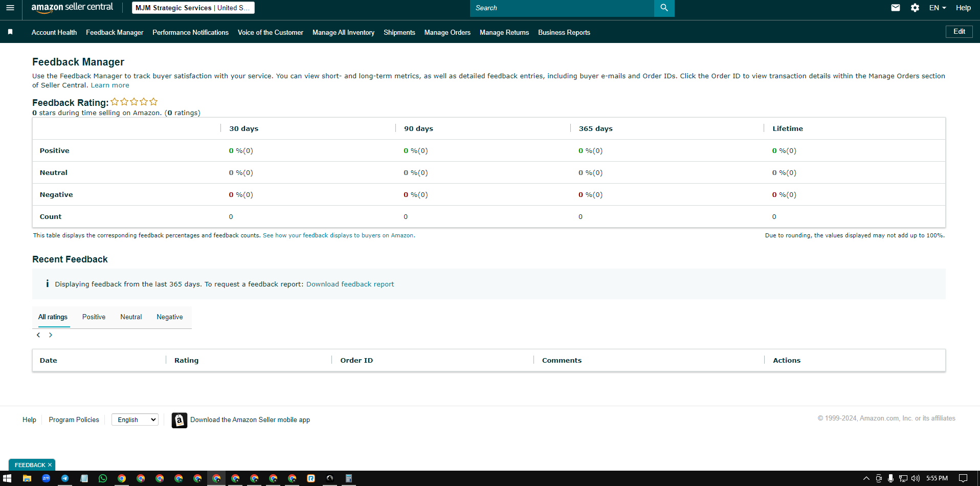This screenshot has width=980, height=486.
Task: Click the Amazon Seller app icon
Action: coord(179,420)
